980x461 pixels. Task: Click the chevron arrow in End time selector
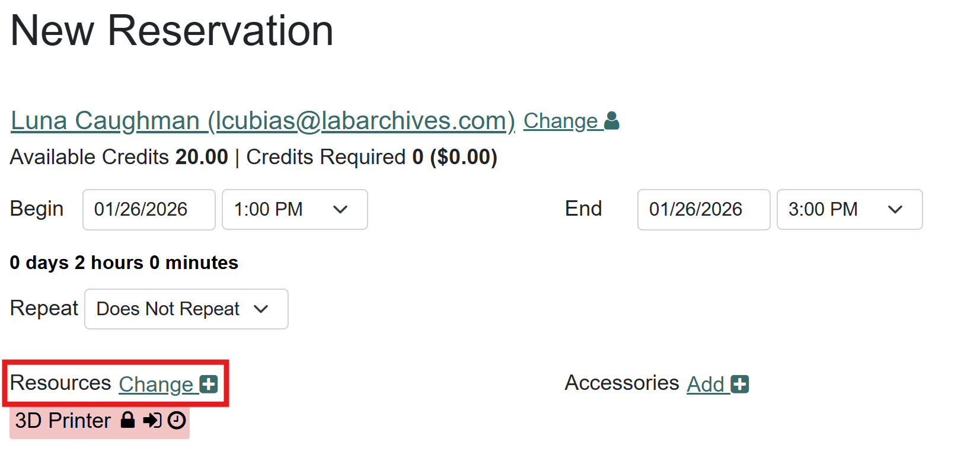click(x=895, y=209)
